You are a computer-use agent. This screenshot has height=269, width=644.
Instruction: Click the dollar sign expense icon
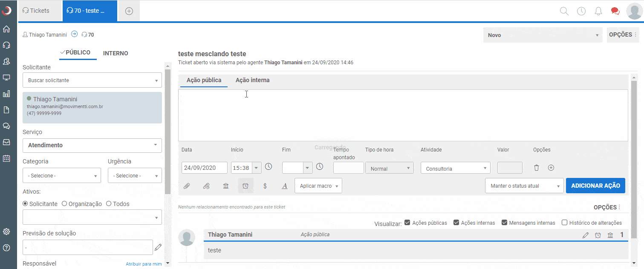265,186
